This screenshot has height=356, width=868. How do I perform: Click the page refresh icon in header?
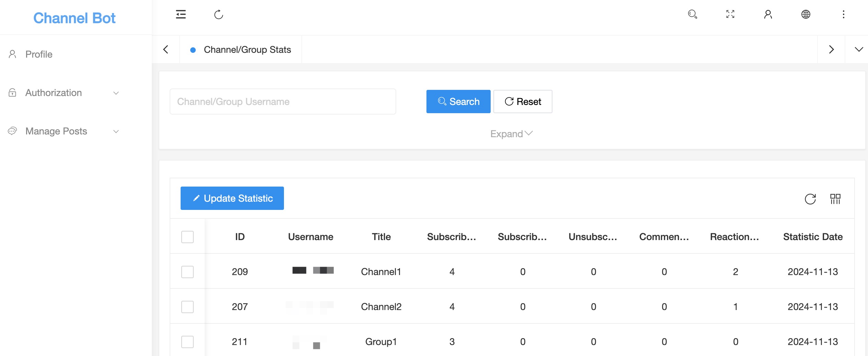218,14
